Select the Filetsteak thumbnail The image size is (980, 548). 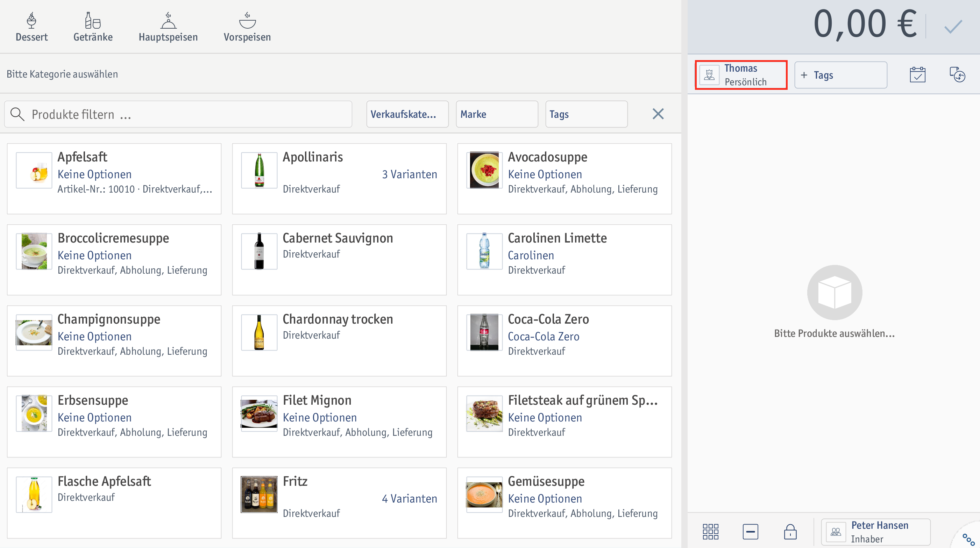tap(484, 413)
